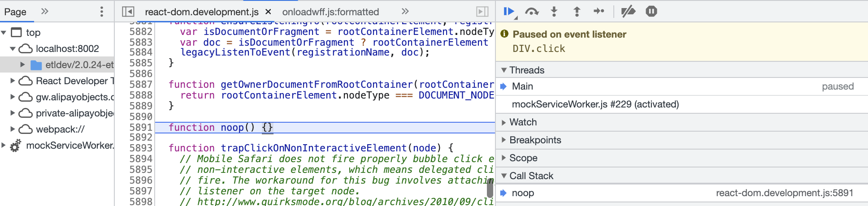The width and height of the screenshot is (868, 206).
Task: Collapse the top frame node
Action: [4, 33]
